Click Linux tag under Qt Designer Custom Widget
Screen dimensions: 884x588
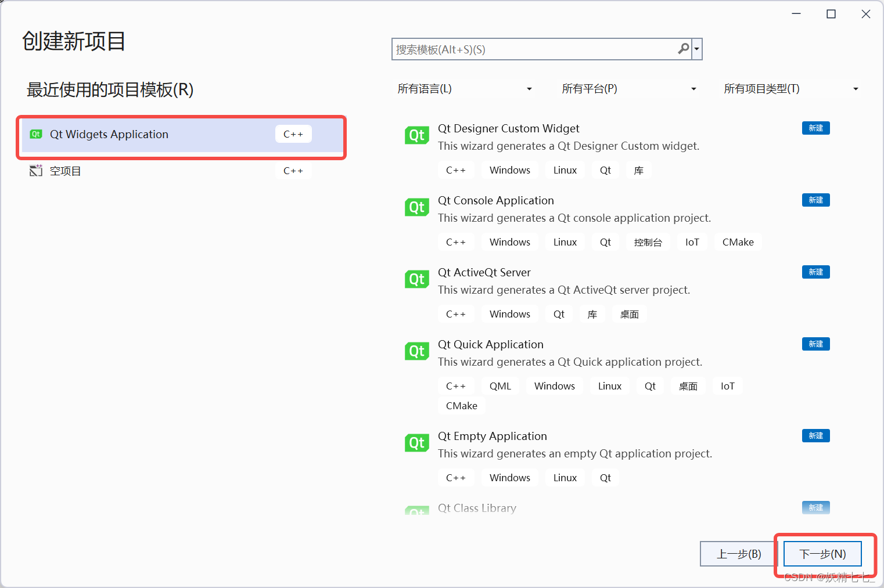(565, 170)
